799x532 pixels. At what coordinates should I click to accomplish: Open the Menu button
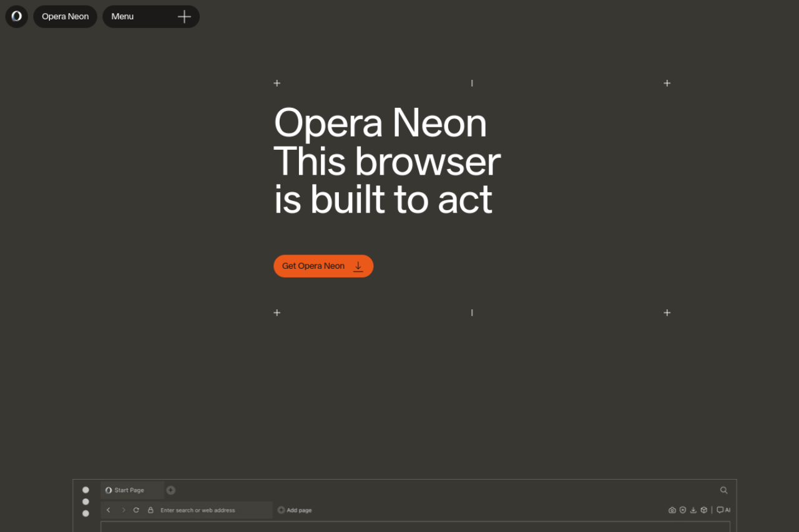(x=151, y=16)
